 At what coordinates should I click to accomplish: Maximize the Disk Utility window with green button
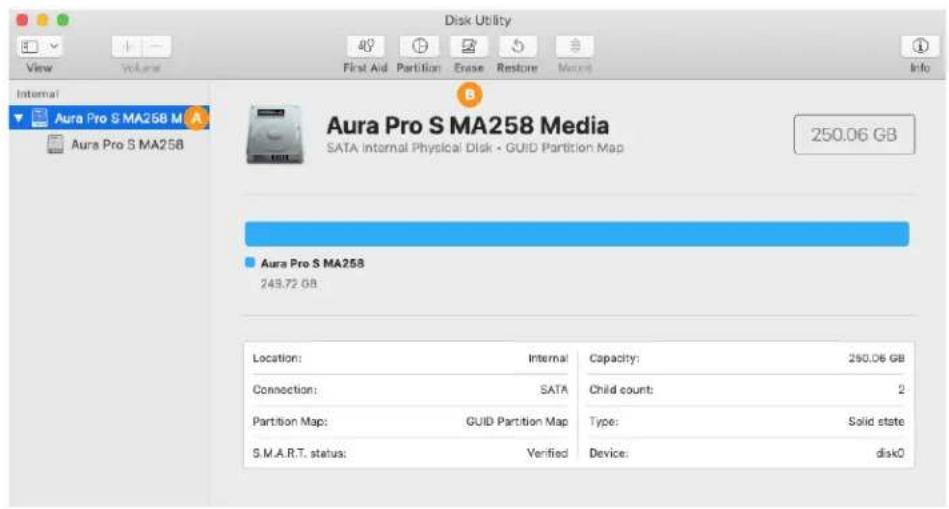pos(62,20)
